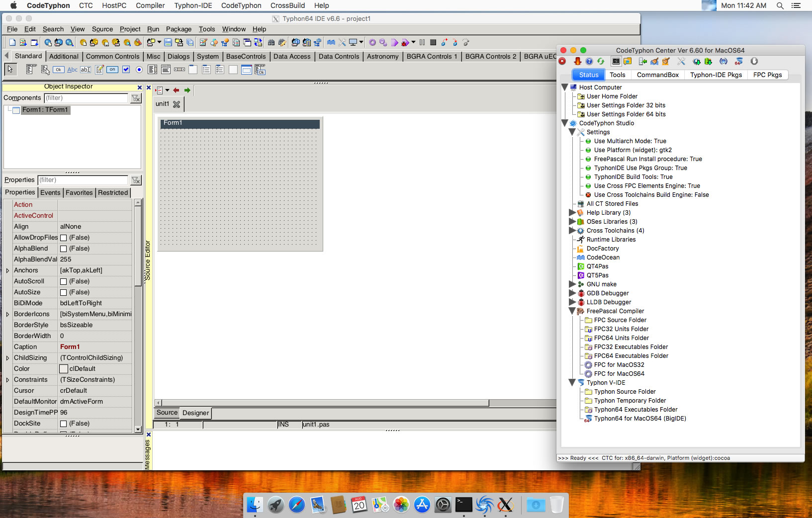The height and width of the screenshot is (518, 812).
Task: Expand the Anchors property
Action: [x=7, y=271]
